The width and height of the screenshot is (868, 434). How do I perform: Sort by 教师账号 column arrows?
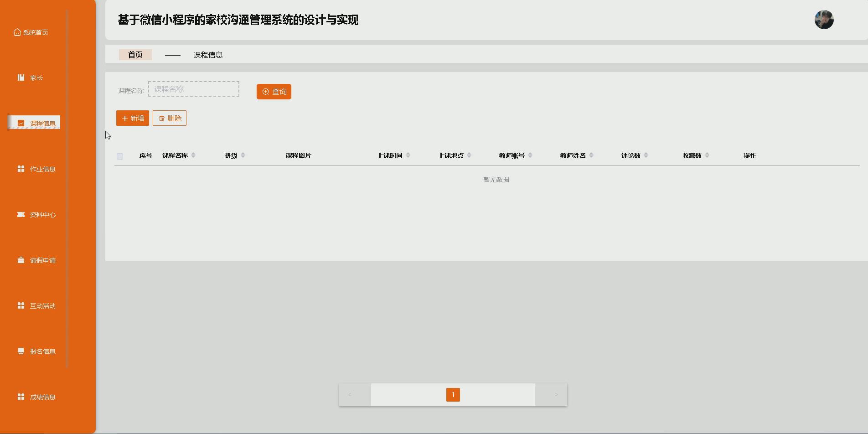[530, 155]
